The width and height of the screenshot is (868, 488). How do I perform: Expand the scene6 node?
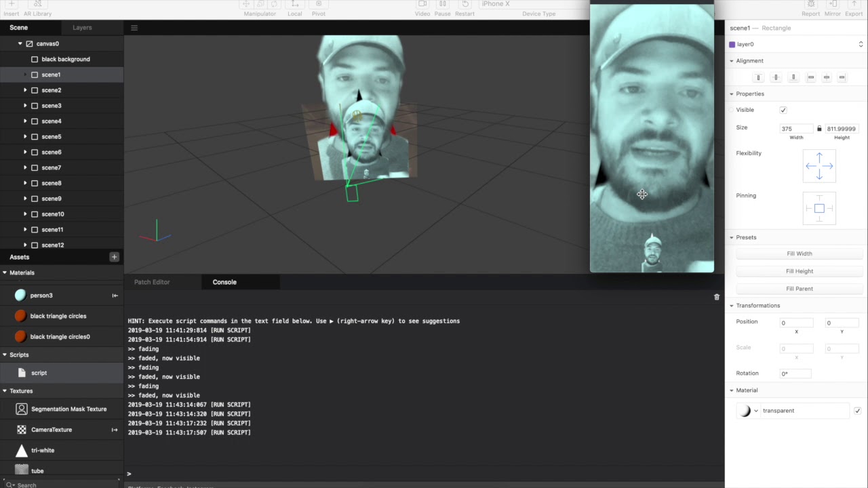point(25,152)
